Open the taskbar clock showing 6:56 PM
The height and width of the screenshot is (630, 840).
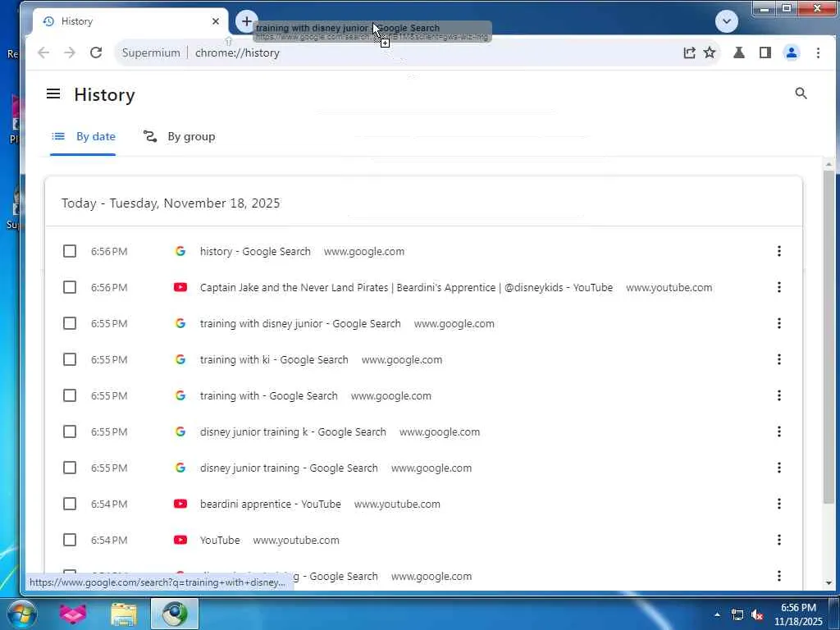798,614
